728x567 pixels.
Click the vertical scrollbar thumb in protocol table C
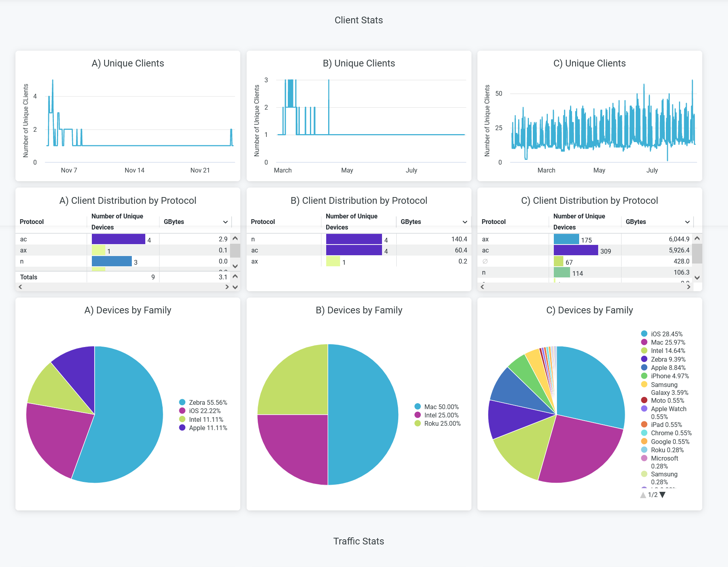tap(697, 254)
